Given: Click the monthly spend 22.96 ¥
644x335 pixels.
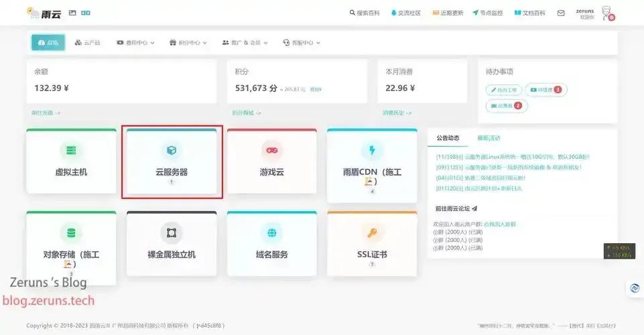Looking at the screenshot, I should coord(400,88).
